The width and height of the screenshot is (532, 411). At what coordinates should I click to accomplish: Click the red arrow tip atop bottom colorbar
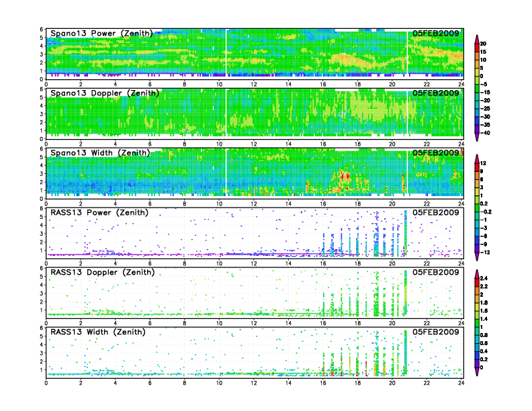477,274
